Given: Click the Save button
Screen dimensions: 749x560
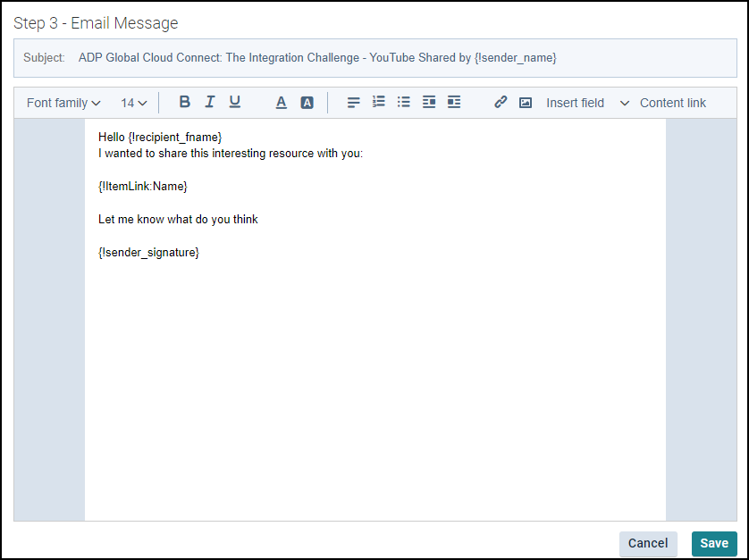Looking at the screenshot, I should tap(714, 543).
